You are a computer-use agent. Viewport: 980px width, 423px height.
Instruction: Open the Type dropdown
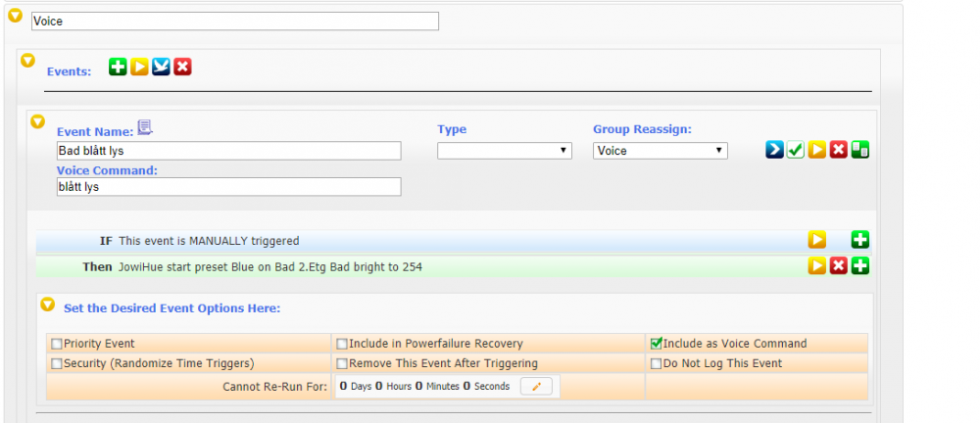click(504, 151)
